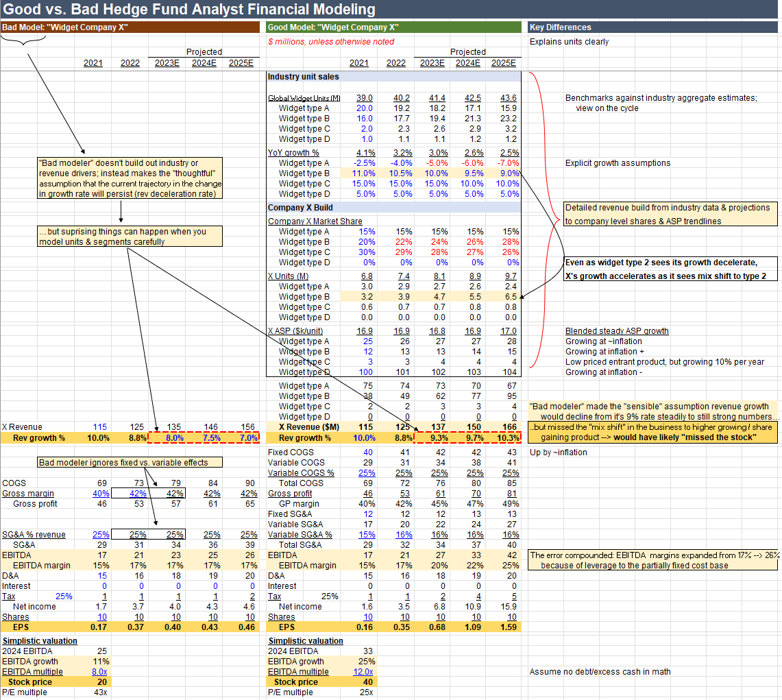Click the 'Fixed SG&A' row label

click(x=290, y=514)
